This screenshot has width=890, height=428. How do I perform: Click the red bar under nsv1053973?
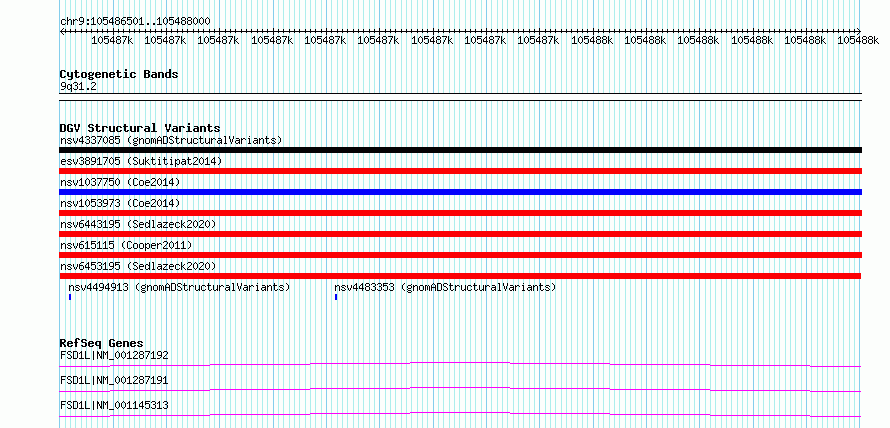point(460,213)
